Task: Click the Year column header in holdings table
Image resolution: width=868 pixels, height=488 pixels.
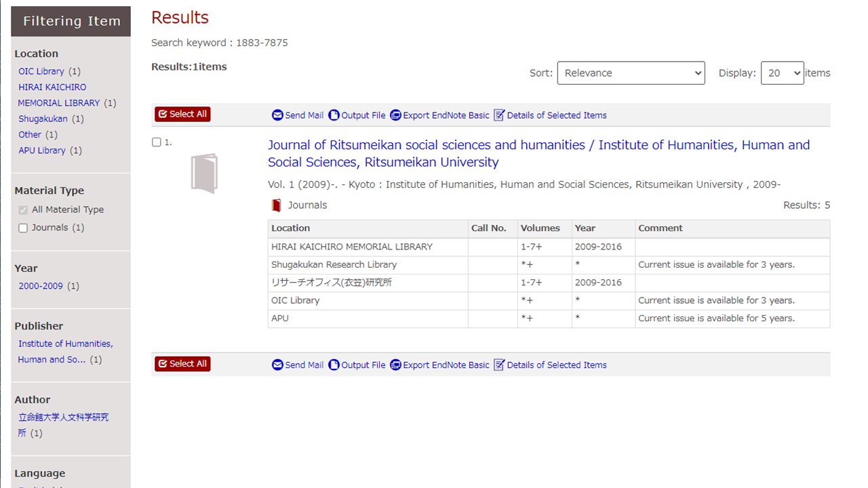Action: tap(604, 228)
